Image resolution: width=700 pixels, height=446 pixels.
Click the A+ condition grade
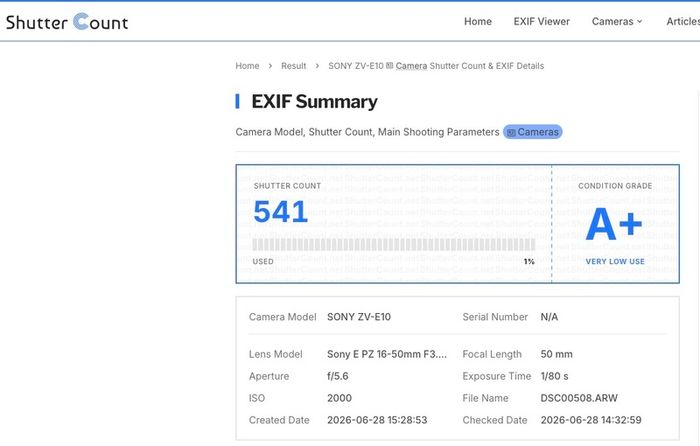614,223
